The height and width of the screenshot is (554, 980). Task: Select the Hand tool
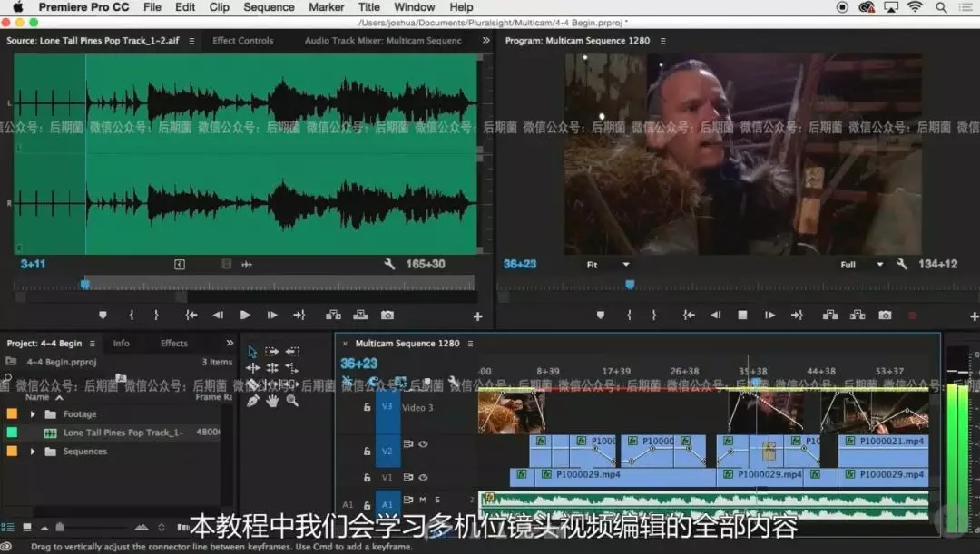coord(272,401)
